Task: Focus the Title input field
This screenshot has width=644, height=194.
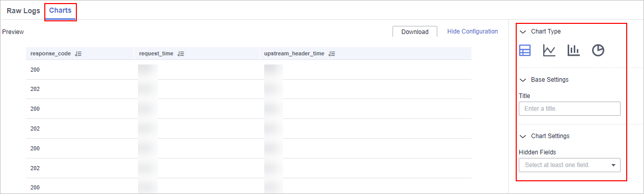Action: pos(570,109)
